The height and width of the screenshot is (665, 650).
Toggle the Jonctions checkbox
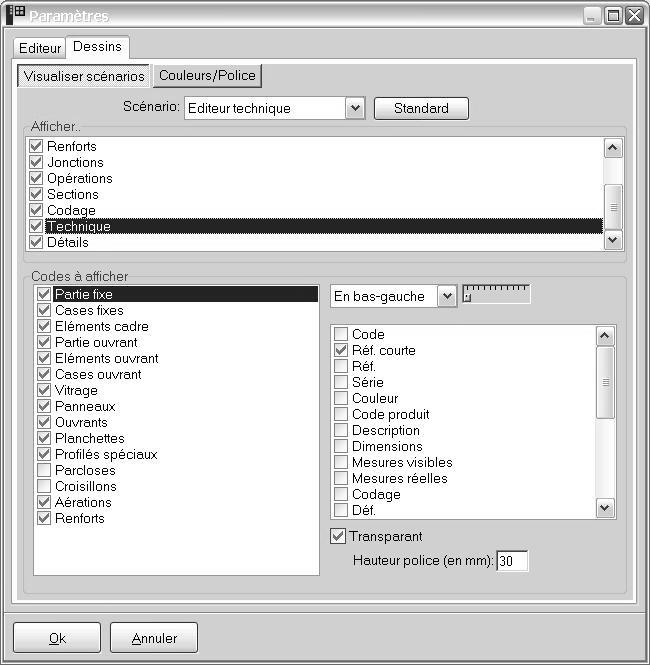click(36, 162)
